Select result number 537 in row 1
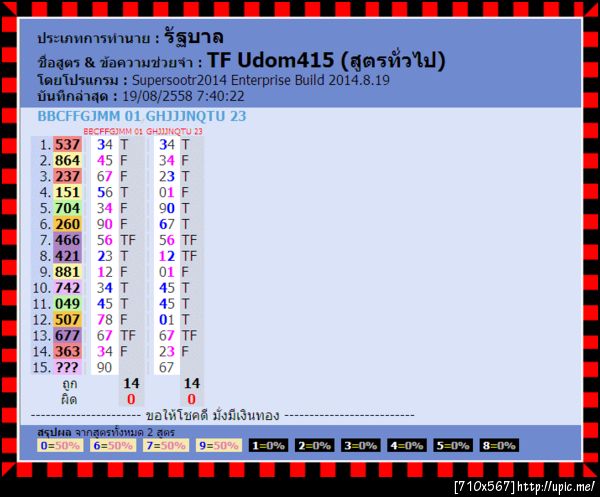600x497 pixels. point(67,145)
